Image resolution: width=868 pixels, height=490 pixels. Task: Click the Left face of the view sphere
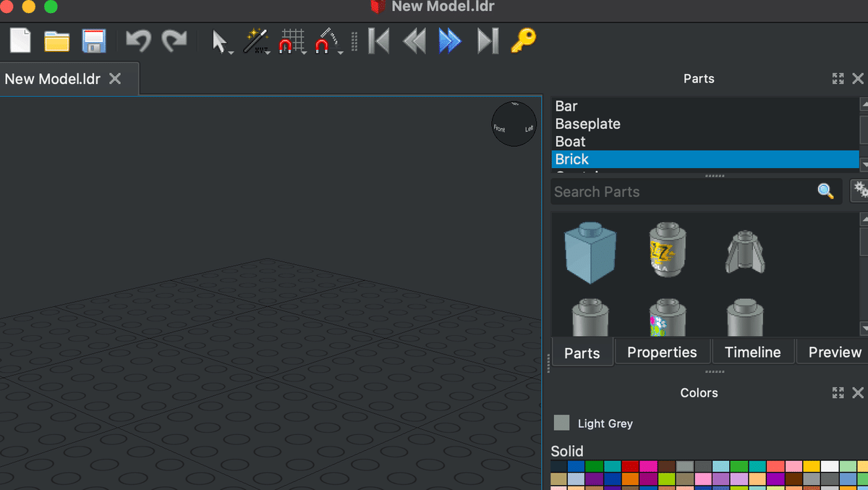[x=529, y=130]
